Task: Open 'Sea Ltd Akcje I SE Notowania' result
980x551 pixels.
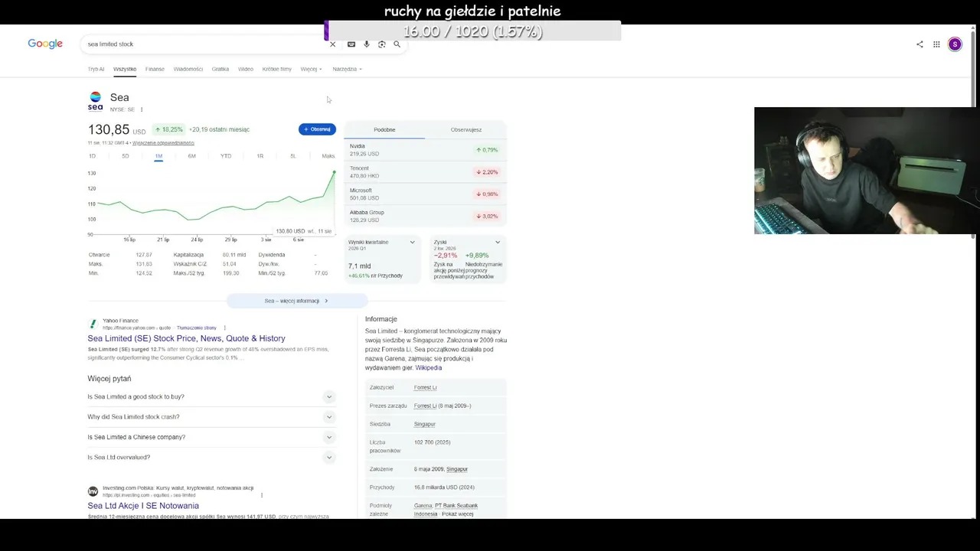Action: [143, 506]
